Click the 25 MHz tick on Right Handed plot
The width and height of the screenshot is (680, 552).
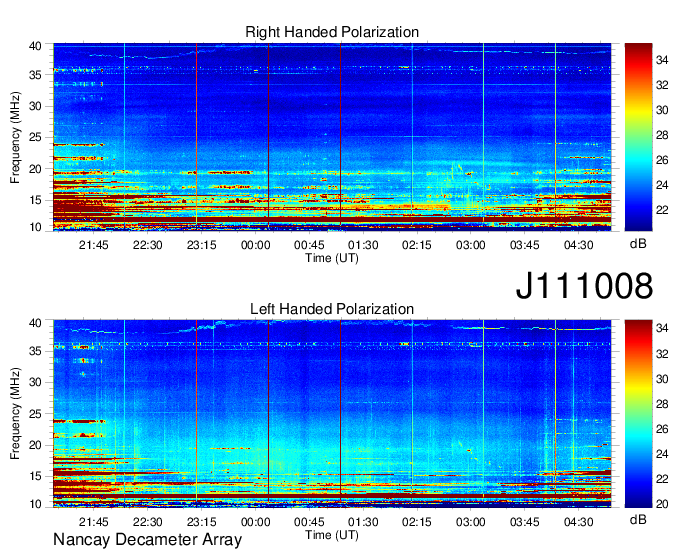35,137
